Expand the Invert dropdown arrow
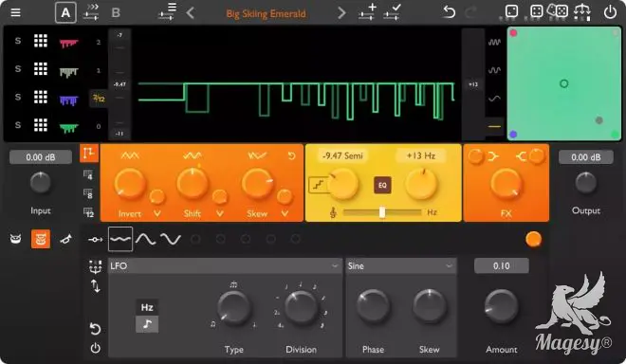This screenshot has height=364, width=626. pos(157,213)
